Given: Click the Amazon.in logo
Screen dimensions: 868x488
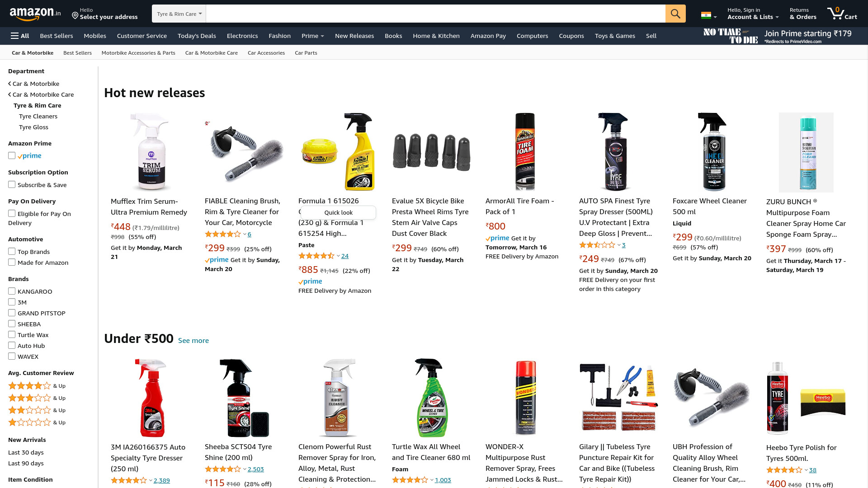Looking at the screenshot, I should (x=35, y=14).
